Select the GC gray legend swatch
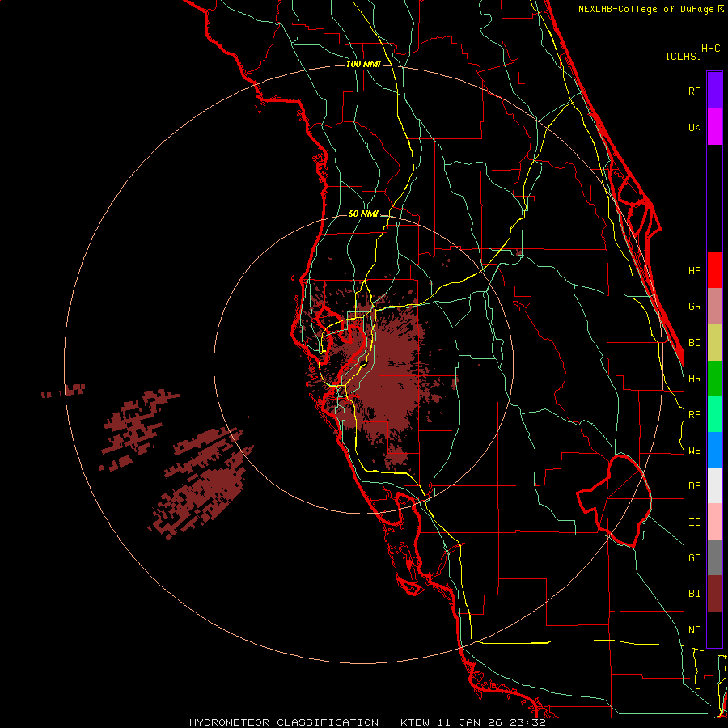 [x=714, y=557]
